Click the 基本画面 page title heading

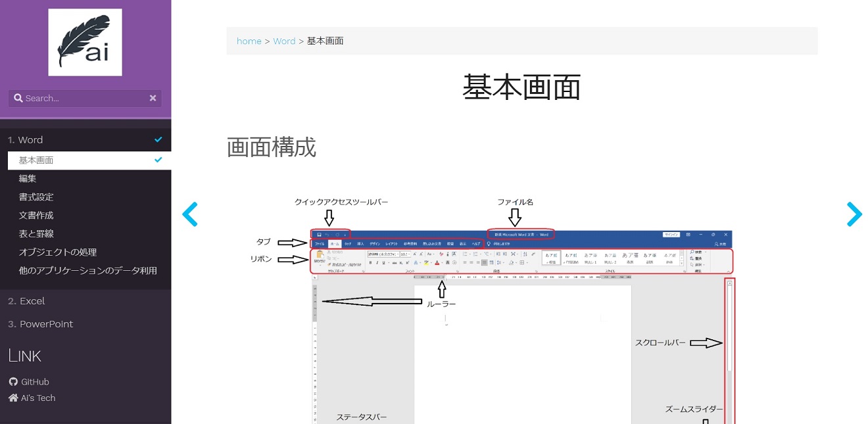coord(521,87)
